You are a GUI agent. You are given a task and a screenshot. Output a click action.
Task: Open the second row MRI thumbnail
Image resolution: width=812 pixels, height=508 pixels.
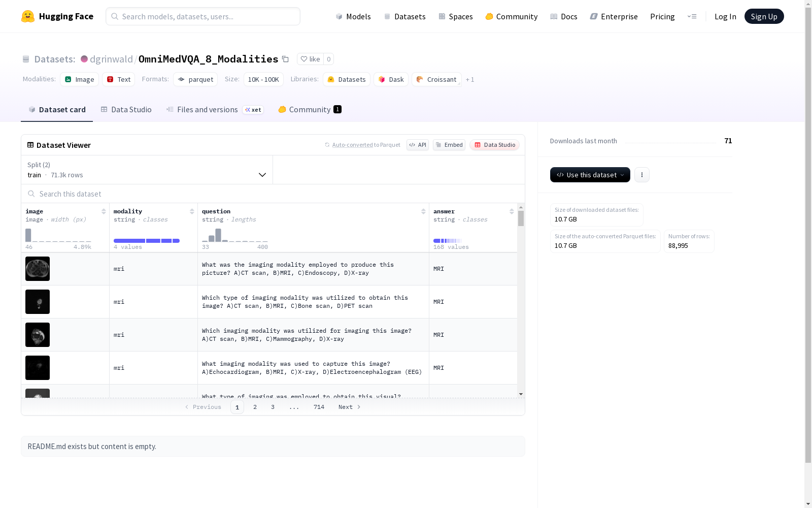coord(38,302)
